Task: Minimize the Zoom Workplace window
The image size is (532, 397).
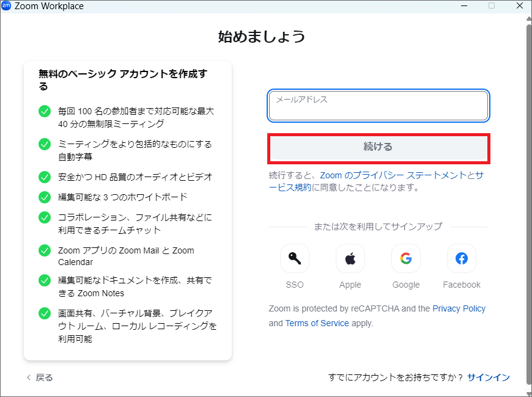Action: point(464,5)
